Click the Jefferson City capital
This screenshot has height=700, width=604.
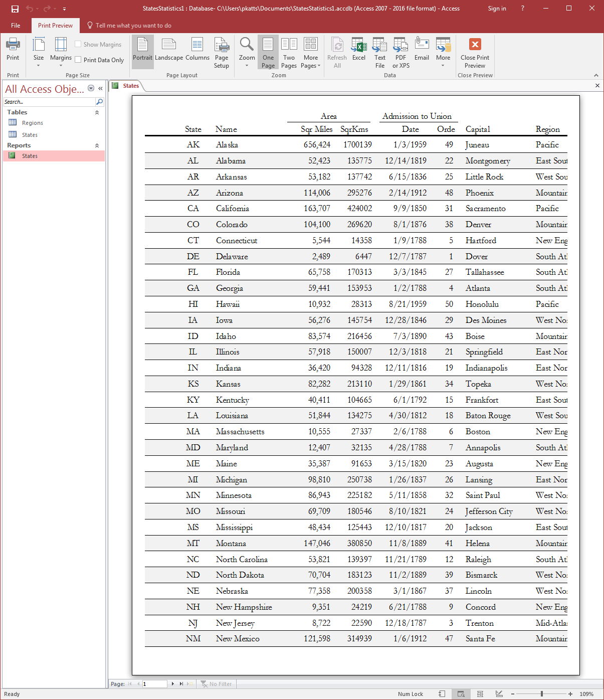[x=489, y=511]
